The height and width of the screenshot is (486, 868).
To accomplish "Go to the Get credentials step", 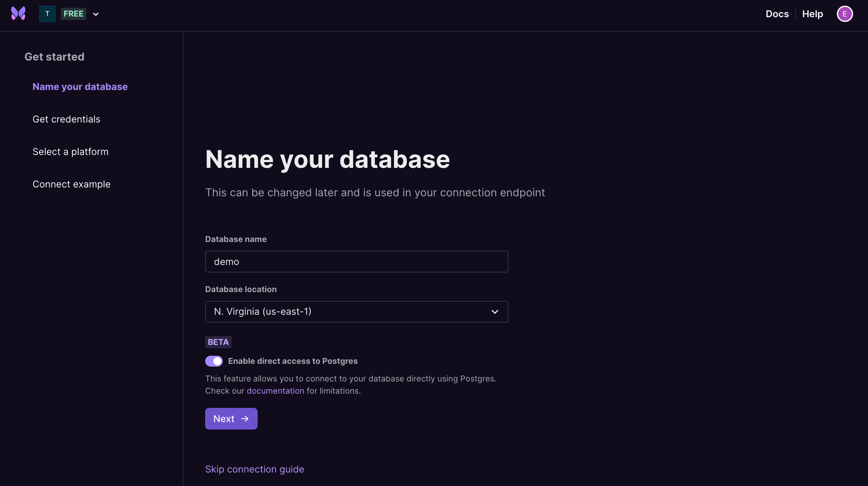I will pos(66,119).
